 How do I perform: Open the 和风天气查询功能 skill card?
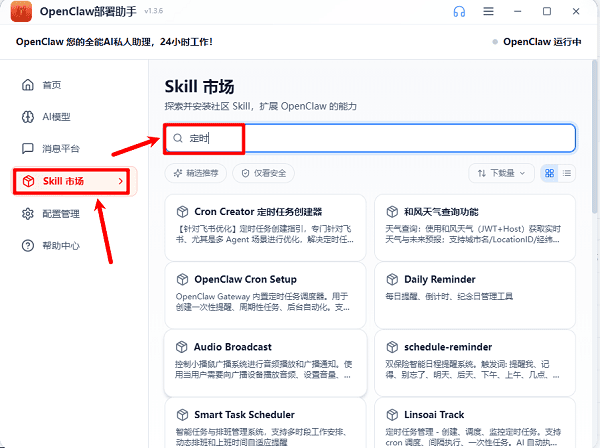point(475,228)
